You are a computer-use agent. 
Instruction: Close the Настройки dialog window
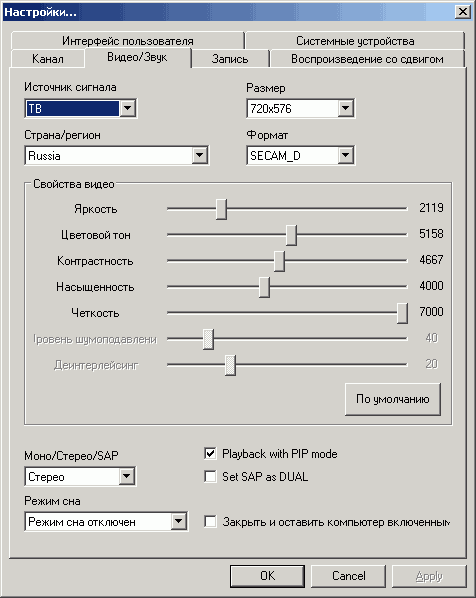tap(463, 12)
